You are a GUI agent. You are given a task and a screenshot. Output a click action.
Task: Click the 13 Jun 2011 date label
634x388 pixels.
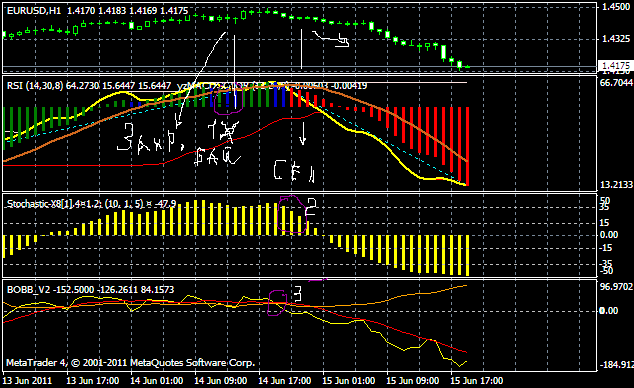[x=27, y=381]
